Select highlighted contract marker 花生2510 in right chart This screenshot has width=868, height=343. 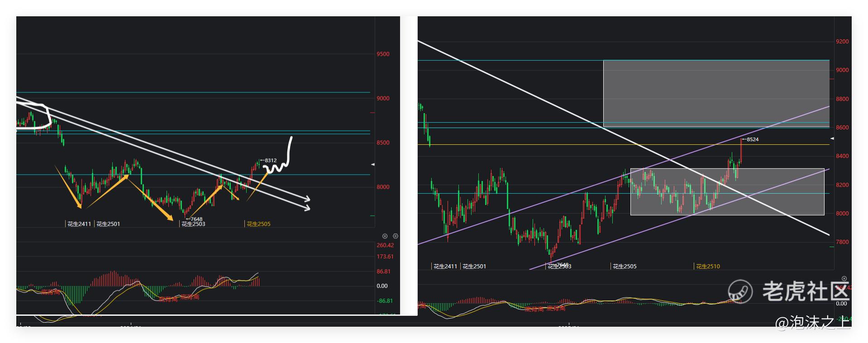708,267
